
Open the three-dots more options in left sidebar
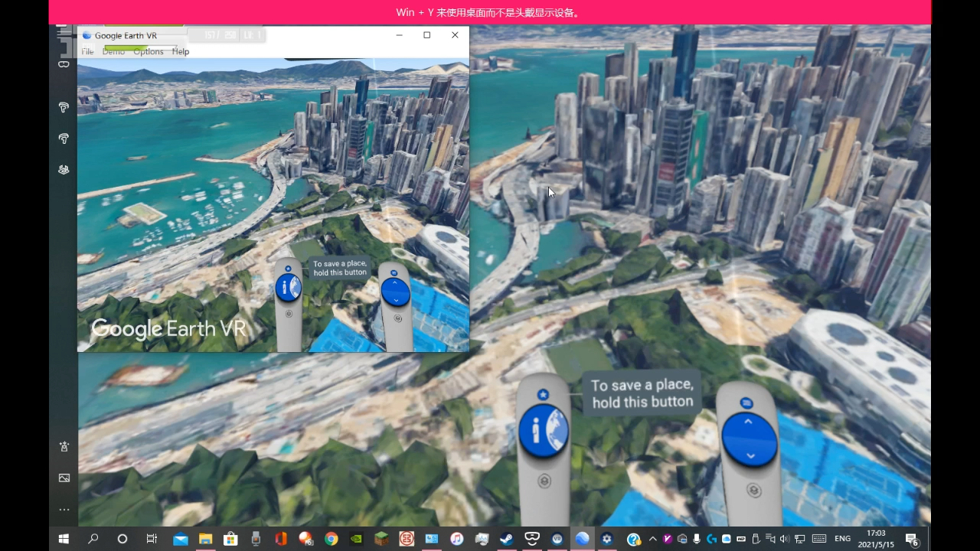point(64,509)
